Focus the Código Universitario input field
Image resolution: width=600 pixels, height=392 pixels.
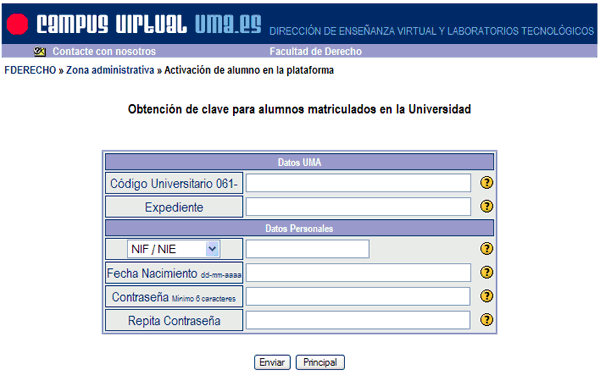click(358, 183)
